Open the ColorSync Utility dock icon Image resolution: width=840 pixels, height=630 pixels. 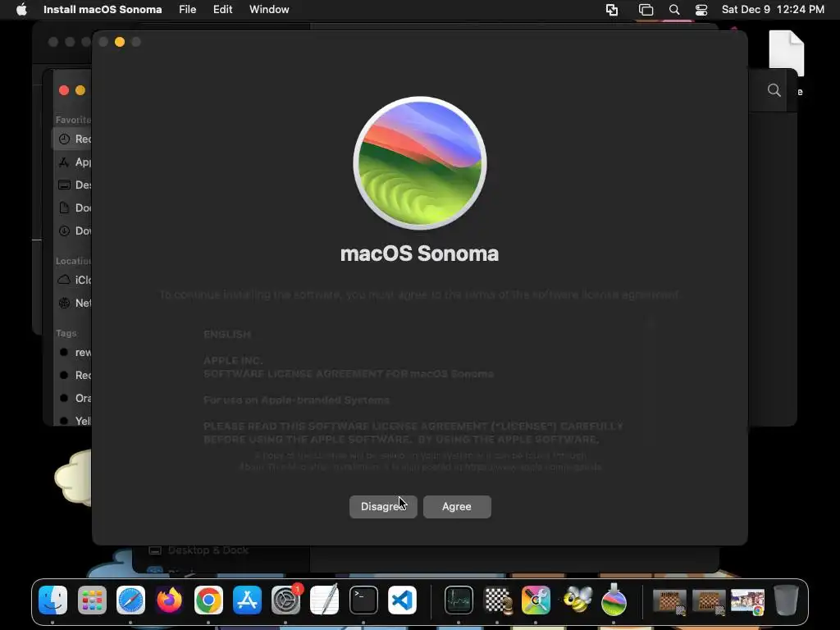pos(536,600)
